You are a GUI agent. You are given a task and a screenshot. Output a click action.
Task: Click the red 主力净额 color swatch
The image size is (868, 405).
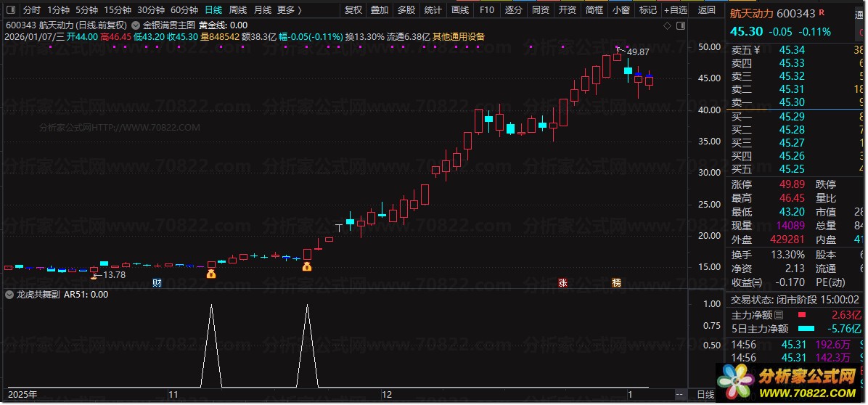pos(801,316)
